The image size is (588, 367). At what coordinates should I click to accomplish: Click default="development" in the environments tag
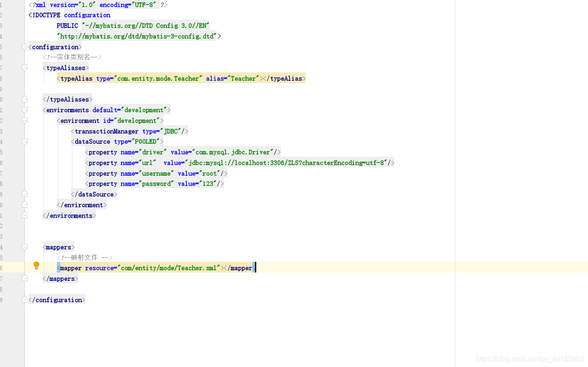130,110
